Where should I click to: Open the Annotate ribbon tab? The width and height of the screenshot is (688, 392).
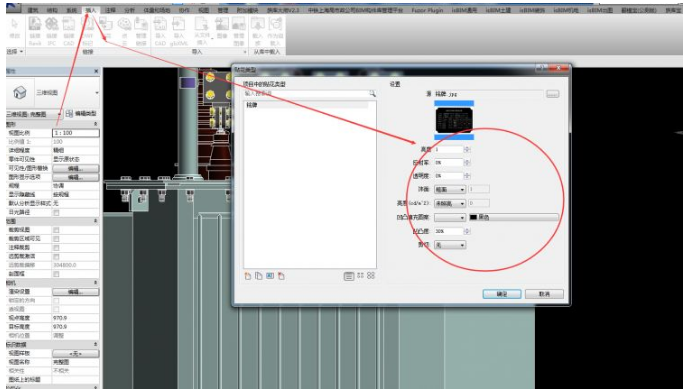tap(110, 10)
